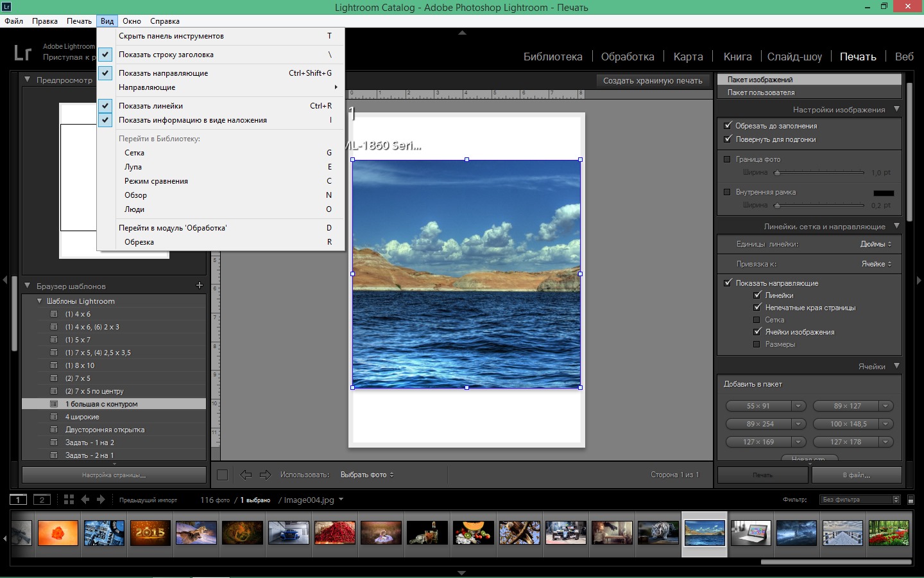Click the Lightroom app icon in title bar

coord(7,6)
